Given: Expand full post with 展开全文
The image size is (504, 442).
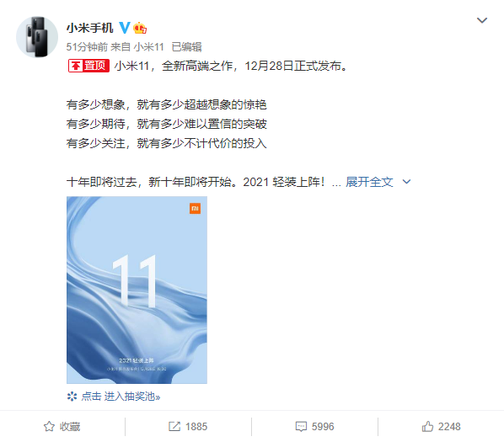Looking at the screenshot, I should [x=369, y=182].
